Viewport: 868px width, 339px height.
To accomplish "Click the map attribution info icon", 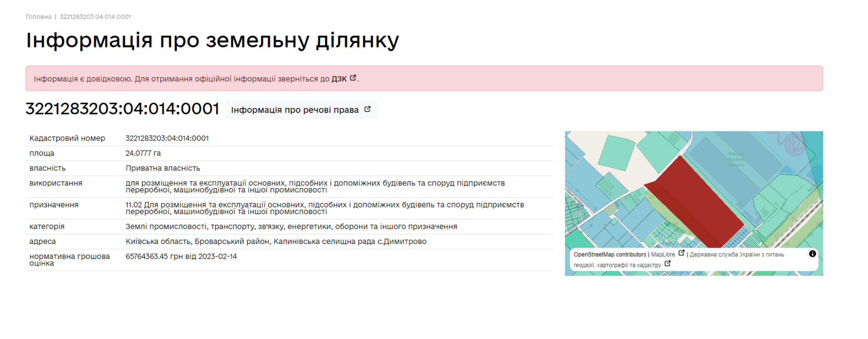I will tap(812, 254).
